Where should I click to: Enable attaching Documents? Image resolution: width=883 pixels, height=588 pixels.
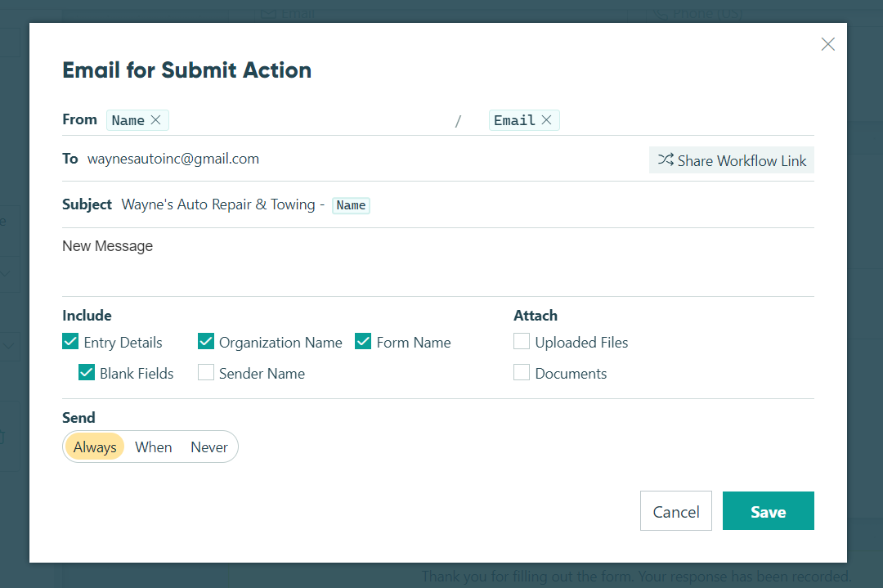click(522, 372)
